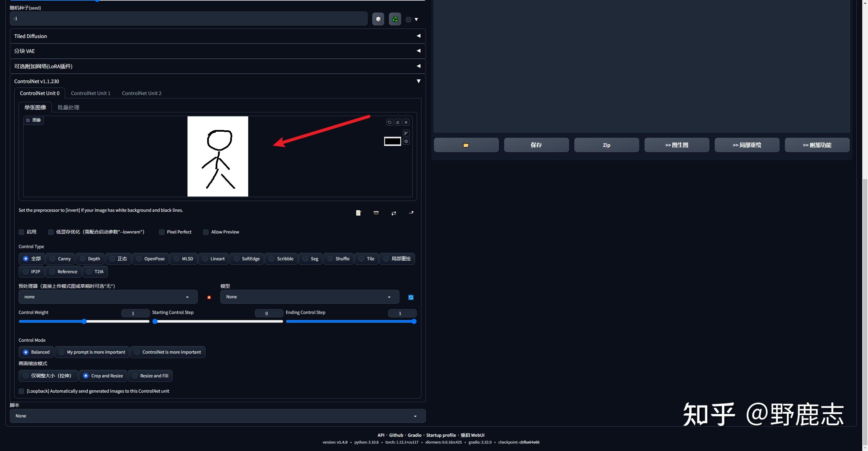
Task: Choose ControlNet is more important mode
Action: coord(137,352)
